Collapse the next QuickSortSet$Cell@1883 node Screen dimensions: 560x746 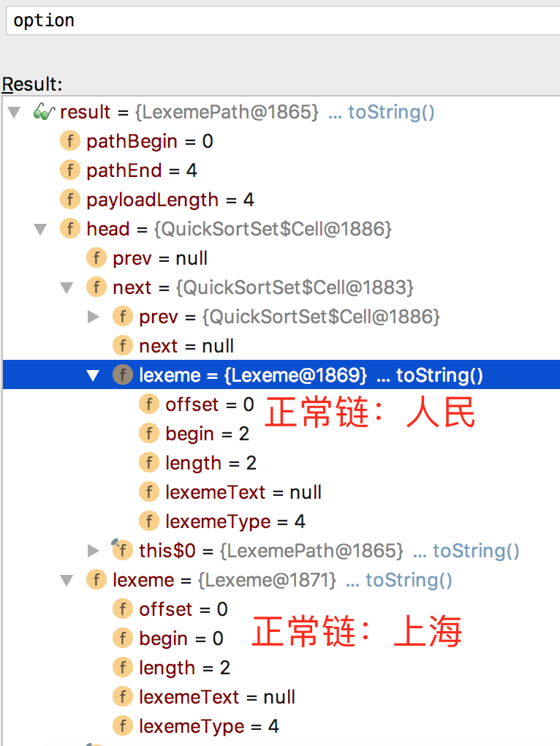[x=67, y=288]
